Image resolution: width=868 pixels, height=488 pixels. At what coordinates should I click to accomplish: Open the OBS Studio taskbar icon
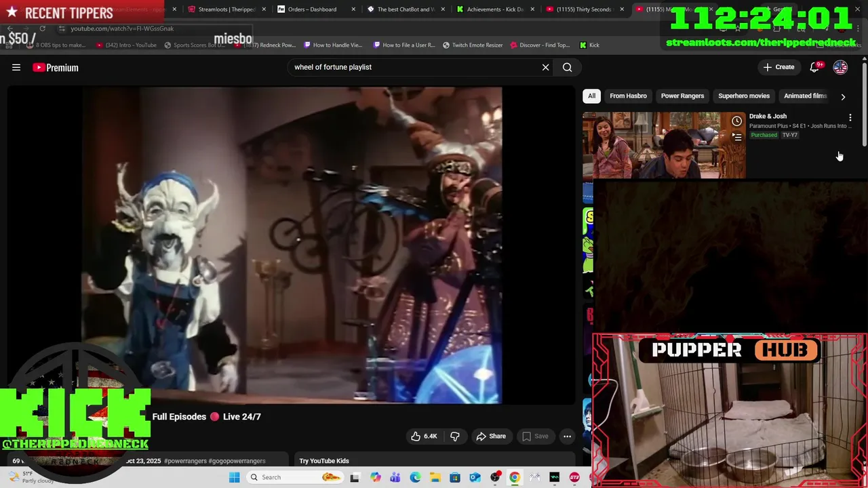495,477
